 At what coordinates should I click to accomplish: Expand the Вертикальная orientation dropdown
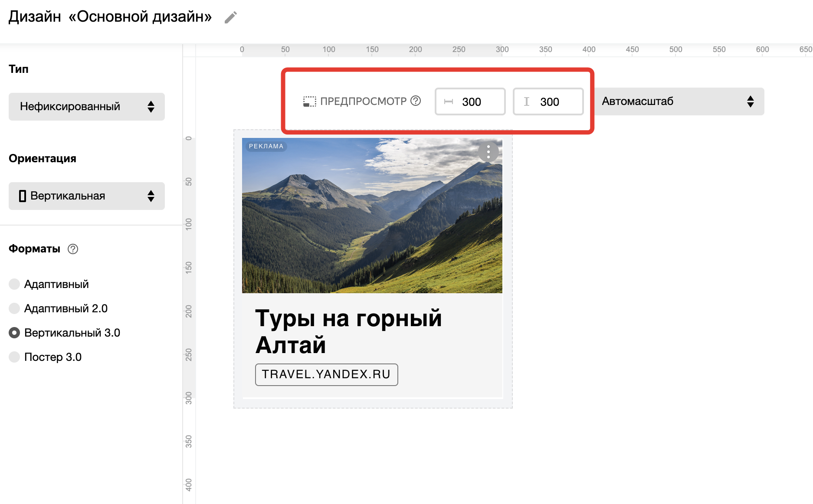tap(87, 196)
